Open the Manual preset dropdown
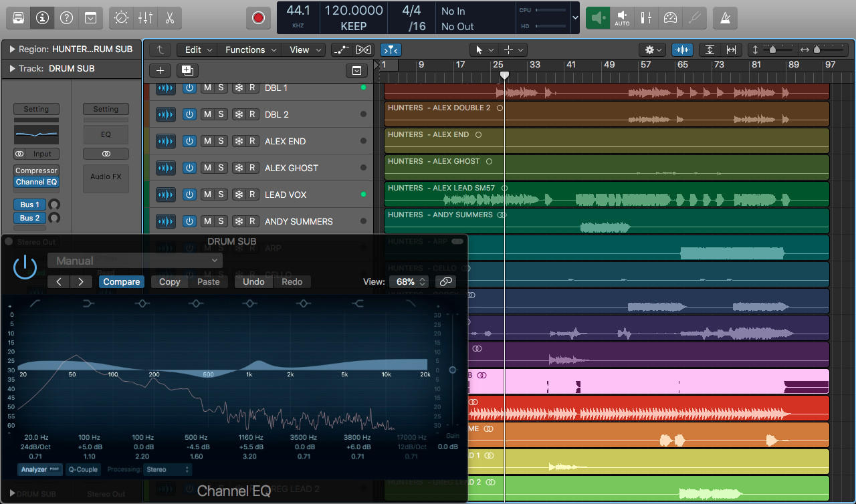 pos(134,261)
